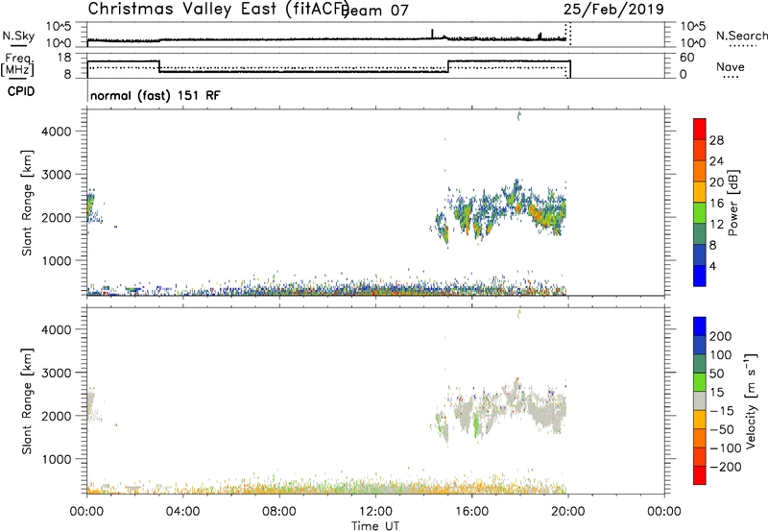768x532 pixels.
Task: Click the "28" label on the Power scale
Action: click(716, 140)
